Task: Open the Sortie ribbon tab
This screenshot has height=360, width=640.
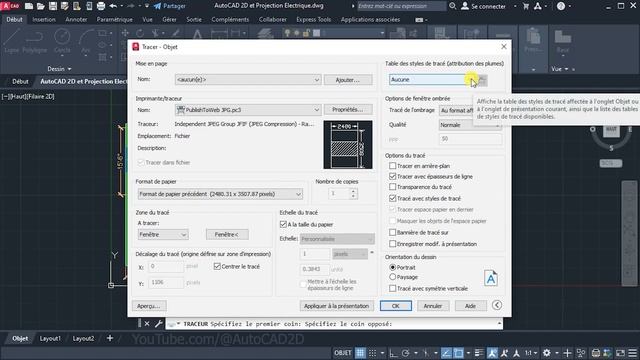Action: pyautogui.click(x=194, y=19)
